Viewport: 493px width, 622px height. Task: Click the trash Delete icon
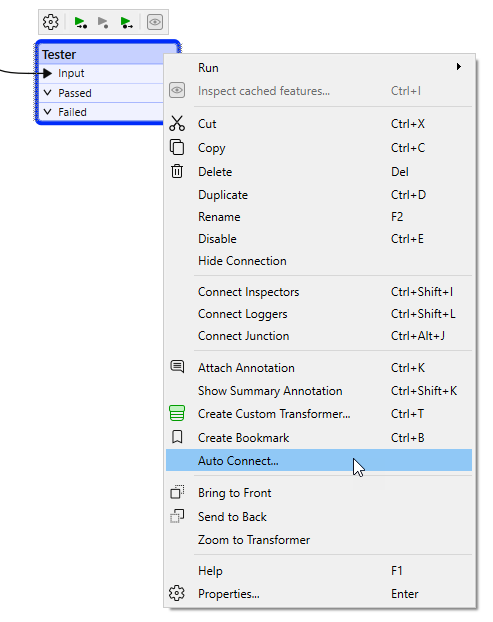(177, 171)
